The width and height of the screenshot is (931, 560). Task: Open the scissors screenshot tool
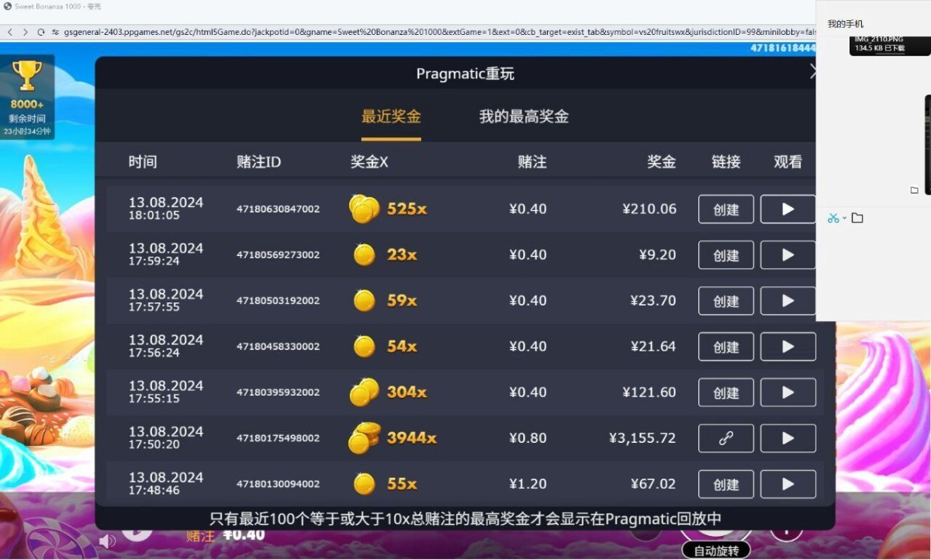[x=832, y=218]
